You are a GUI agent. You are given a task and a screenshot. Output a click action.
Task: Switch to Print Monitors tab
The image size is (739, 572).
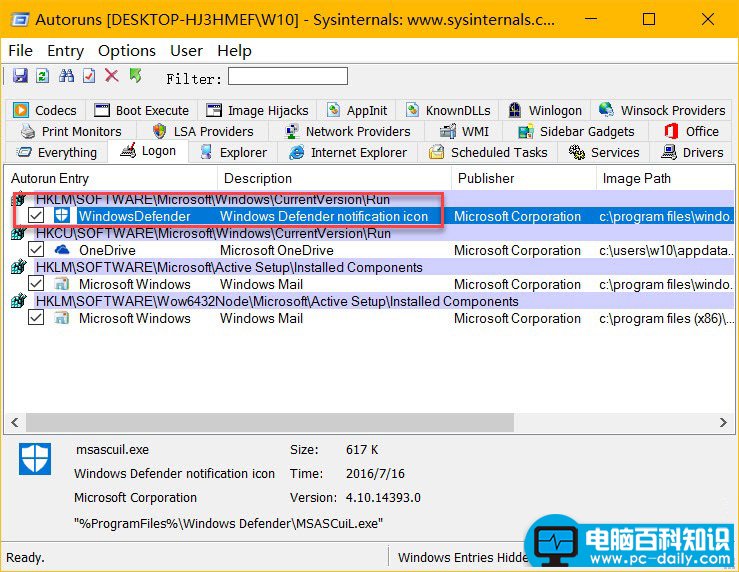tap(71, 131)
